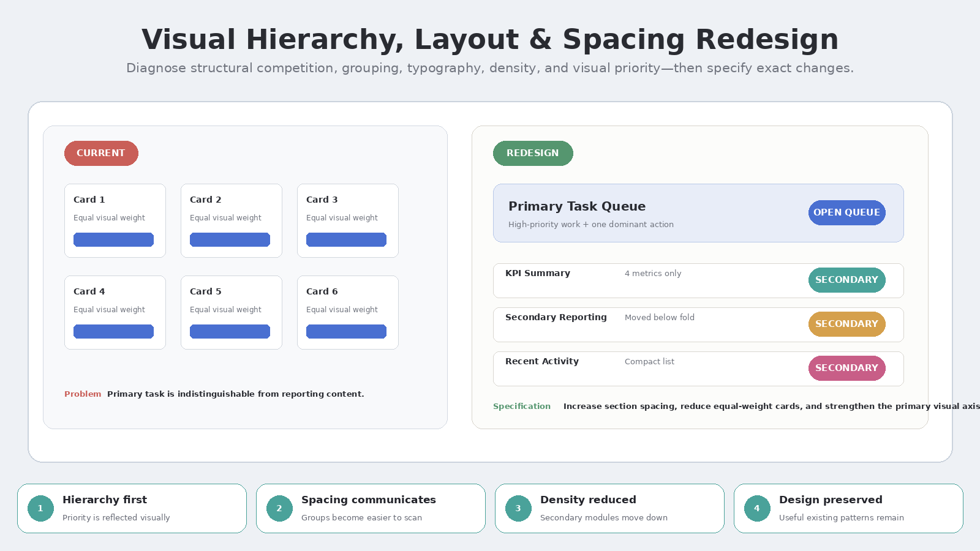Viewport: 980px width, 551px height.
Task: Click the 'Primary task is indistinguishable' problem statement
Action: (236, 394)
